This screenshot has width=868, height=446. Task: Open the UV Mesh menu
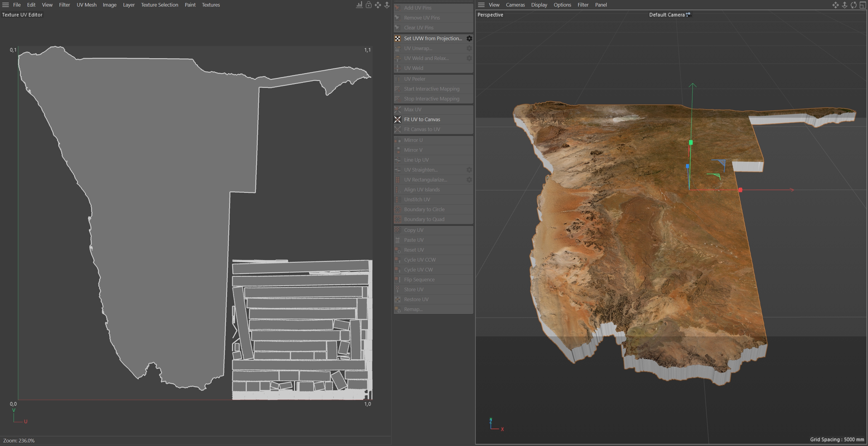[86, 5]
